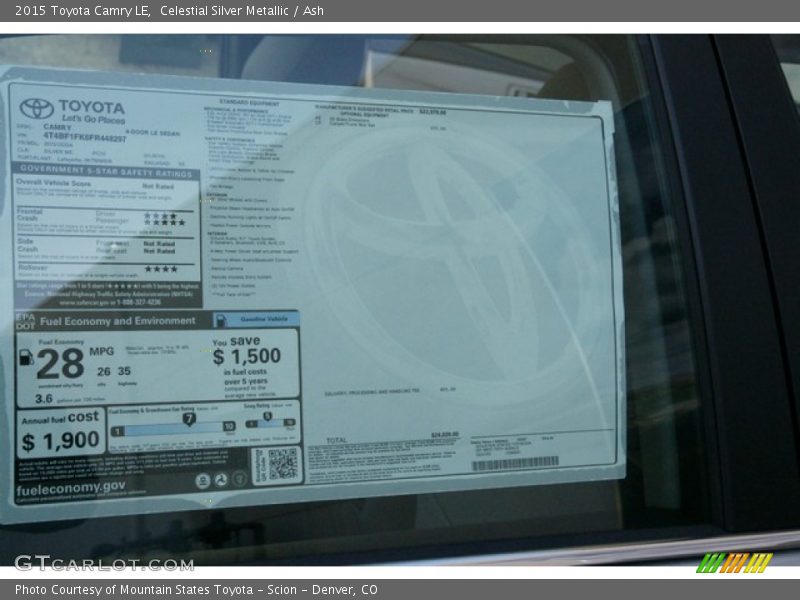
Task: Click the smog rating slider scale
Action: (x=270, y=422)
